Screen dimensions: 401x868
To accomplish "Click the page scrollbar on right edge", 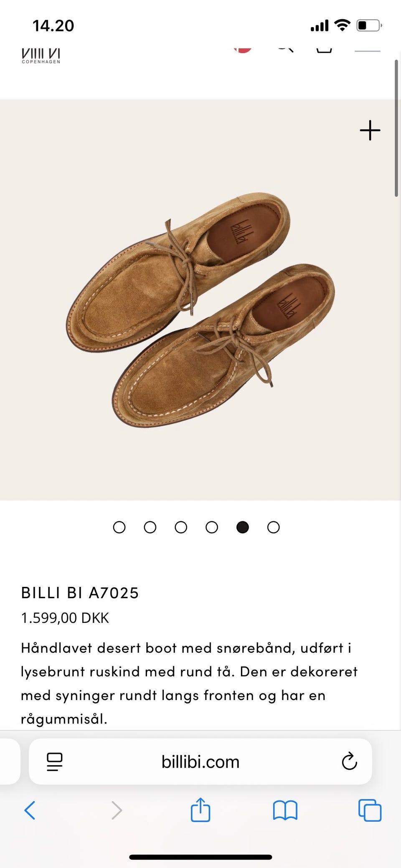I will coord(396,128).
